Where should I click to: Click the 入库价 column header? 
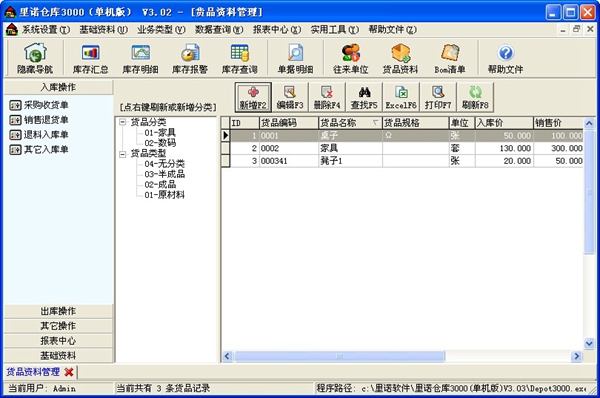point(504,123)
